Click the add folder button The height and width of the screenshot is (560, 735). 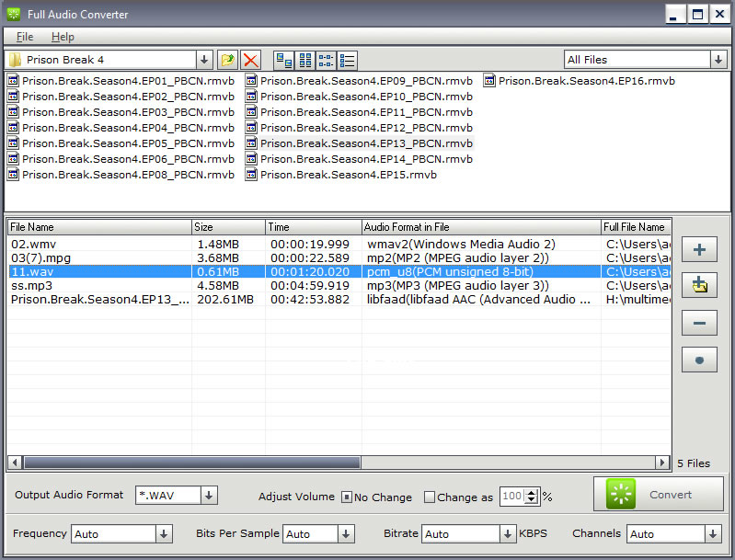click(x=699, y=285)
